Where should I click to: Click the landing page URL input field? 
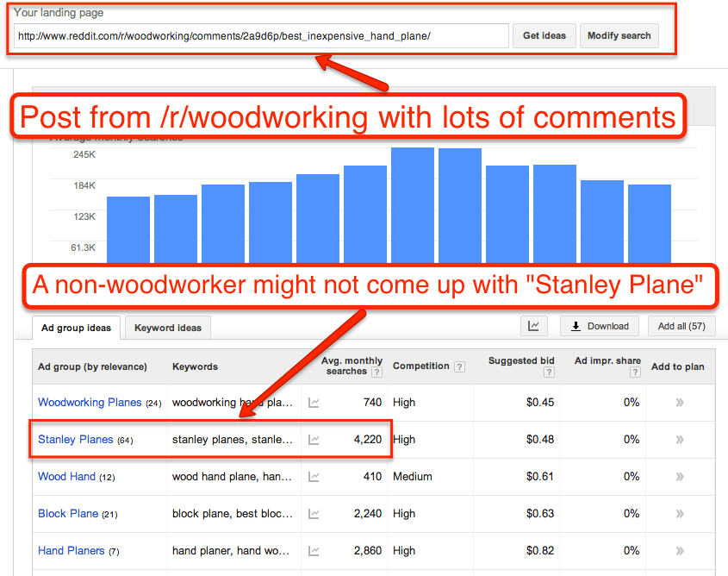point(258,35)
